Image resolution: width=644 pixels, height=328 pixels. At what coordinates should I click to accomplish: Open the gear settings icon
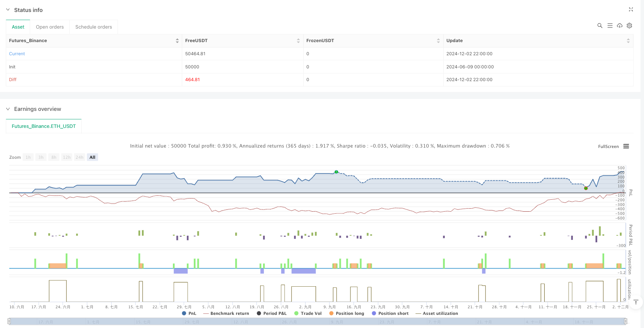click(629, 25)
